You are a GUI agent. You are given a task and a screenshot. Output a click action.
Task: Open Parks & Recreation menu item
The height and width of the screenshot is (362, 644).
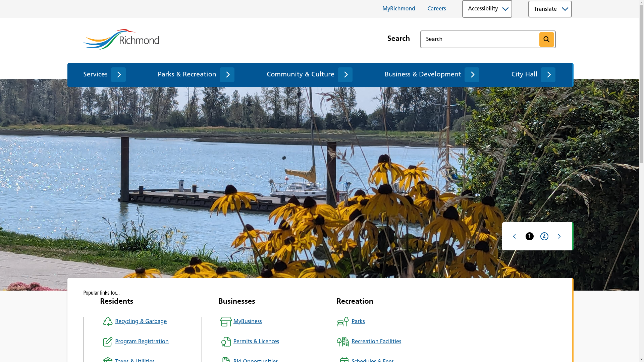[x=187, y=74]
